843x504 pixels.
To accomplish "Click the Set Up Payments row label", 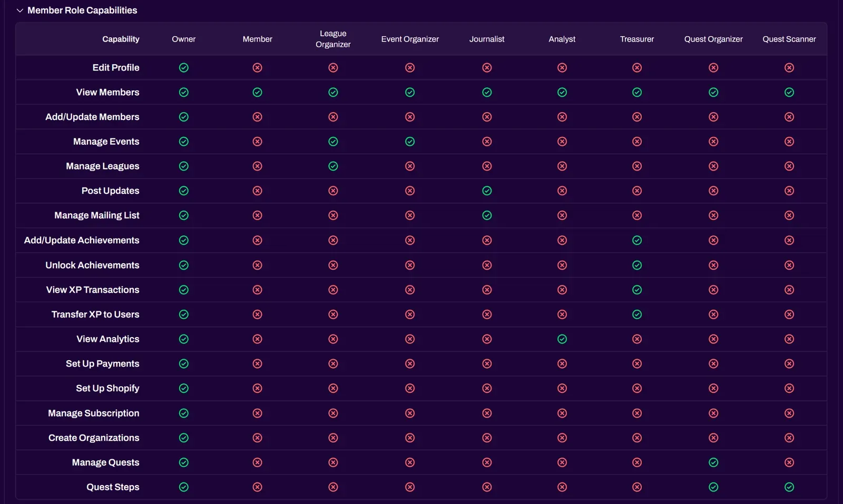I will pyautogui.click(x=103, y=364).
